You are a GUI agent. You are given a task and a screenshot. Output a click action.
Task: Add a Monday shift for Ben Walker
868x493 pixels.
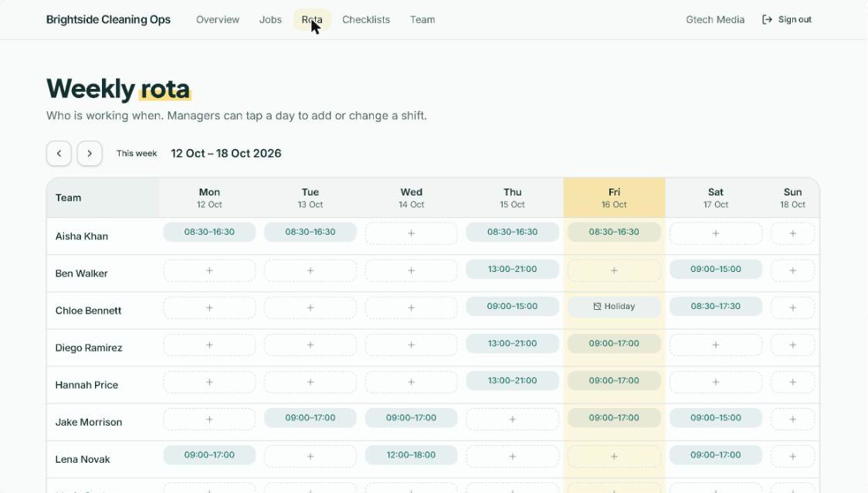209,270
